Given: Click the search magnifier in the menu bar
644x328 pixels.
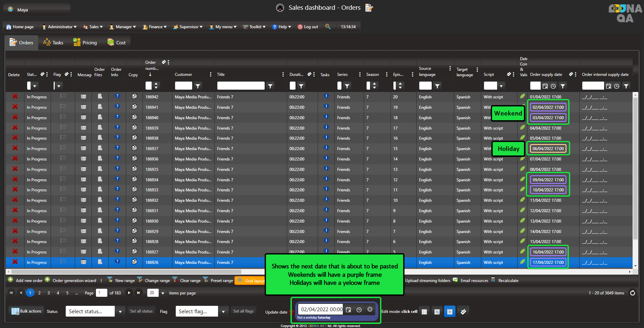Looking at the screenshot, I should pyautogui.click(x=328, y=27).
